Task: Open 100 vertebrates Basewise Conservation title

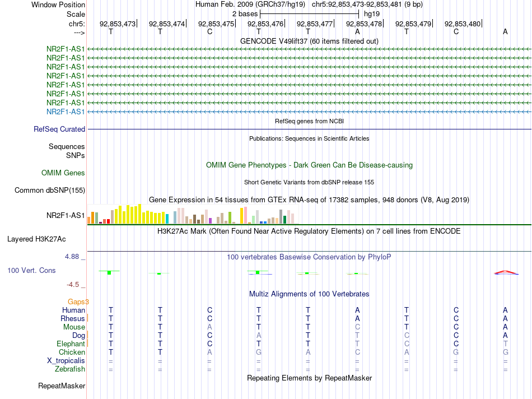Action: (309, 257)
